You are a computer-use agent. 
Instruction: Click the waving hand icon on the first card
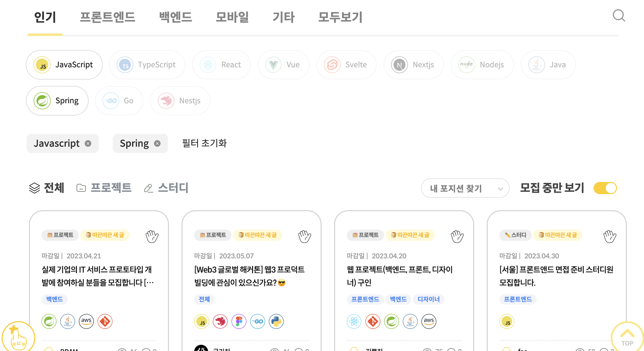152,236
